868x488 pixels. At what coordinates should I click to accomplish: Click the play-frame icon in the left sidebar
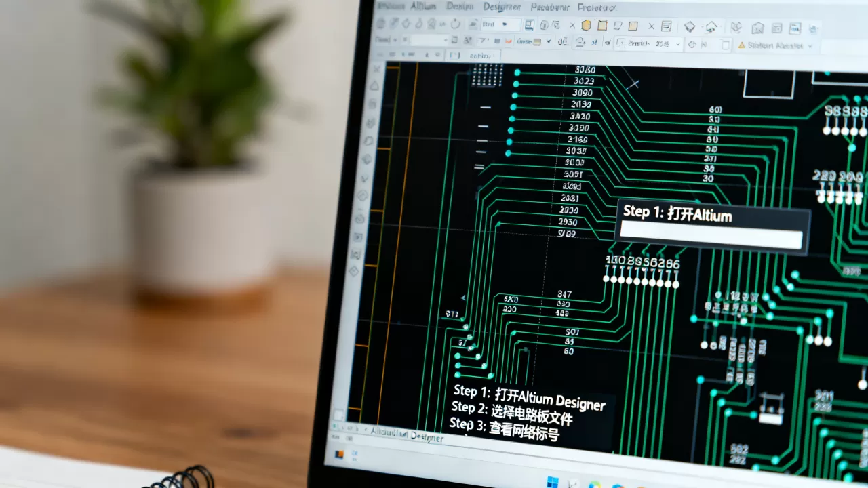[x=358, y=237]
